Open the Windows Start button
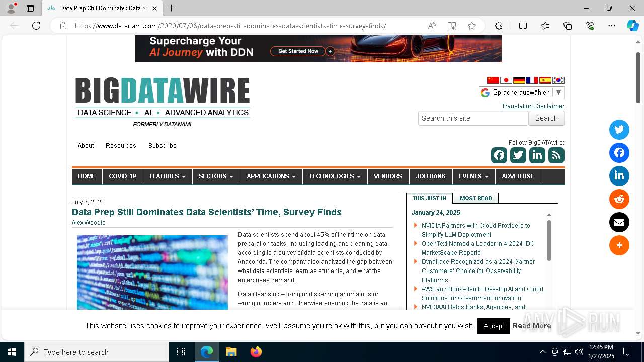The width and height of the screenshot is (644, 362). click(12, 352)
